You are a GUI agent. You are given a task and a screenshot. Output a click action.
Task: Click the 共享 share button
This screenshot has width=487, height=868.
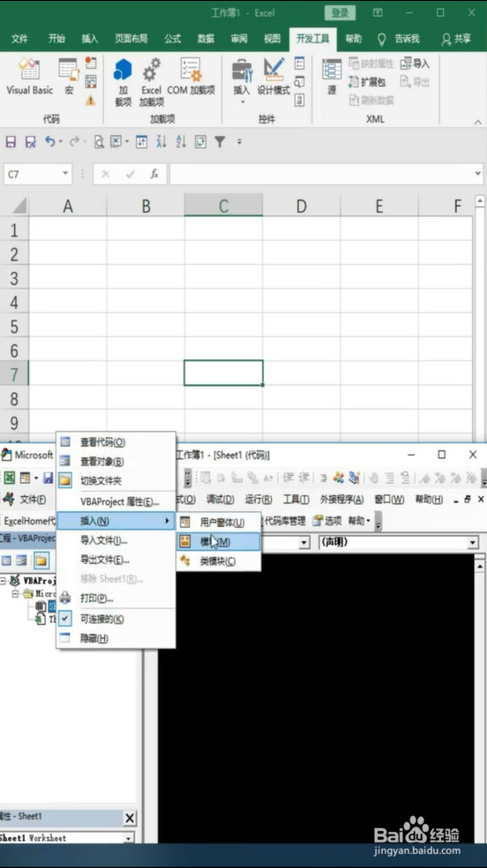pos(456,39)
